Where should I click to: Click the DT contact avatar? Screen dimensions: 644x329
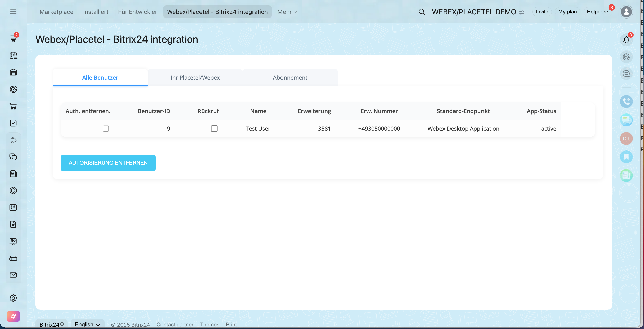pyautogui.click(x=626, y=139)
